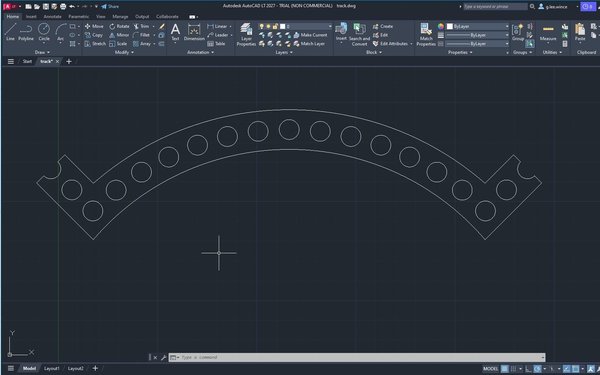This screenshot has width=600, height=375.
Task: Click the Measure tool
Action: [x=548, y=32]
